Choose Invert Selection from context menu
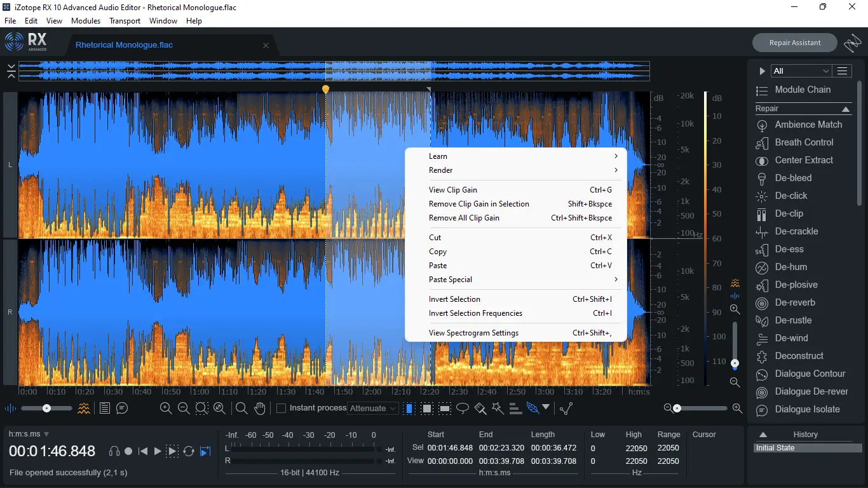This screenshot has width=868, height=488. pos(454,299)
